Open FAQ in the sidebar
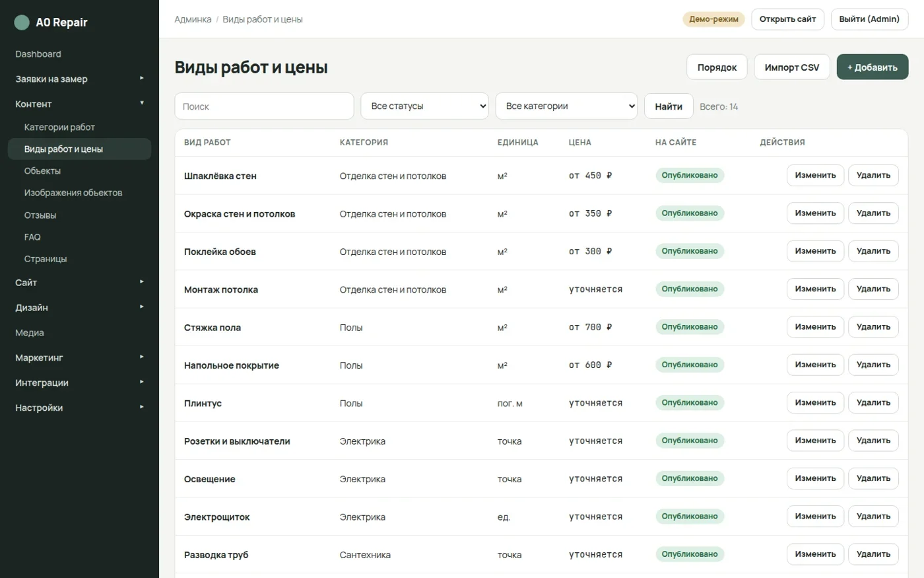Image resolution: width=924 pixels, height=578 pixels. coord(32,236)
